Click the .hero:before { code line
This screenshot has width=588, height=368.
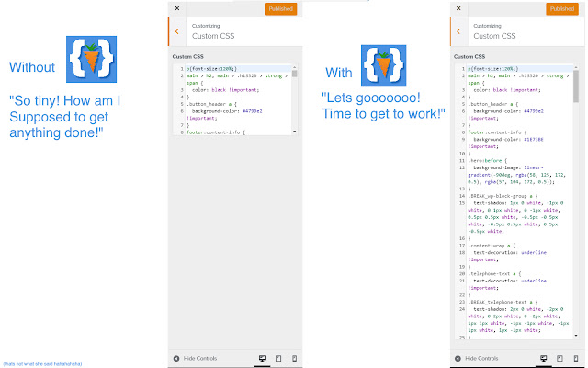pyautogui.click(x=487, y=160)
